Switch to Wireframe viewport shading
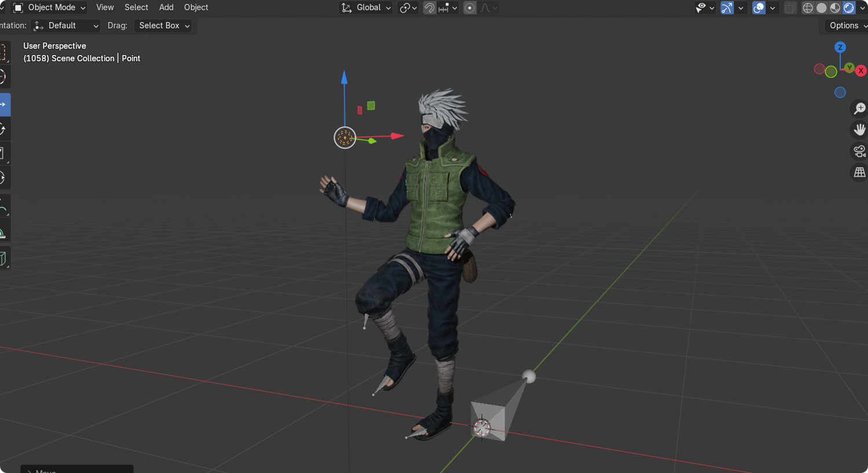The width and height of the screenshot is (868, 473). pyautogui.click(x=808, y=8)
